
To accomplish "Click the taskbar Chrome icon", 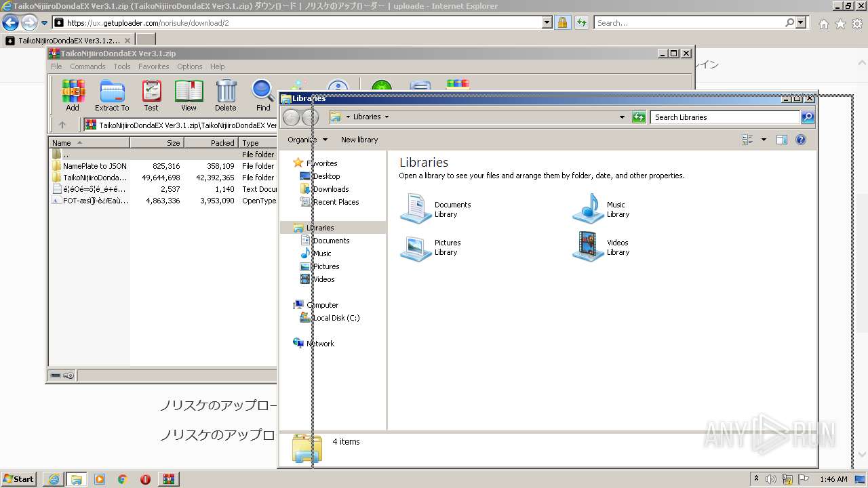I will point(122,479).
